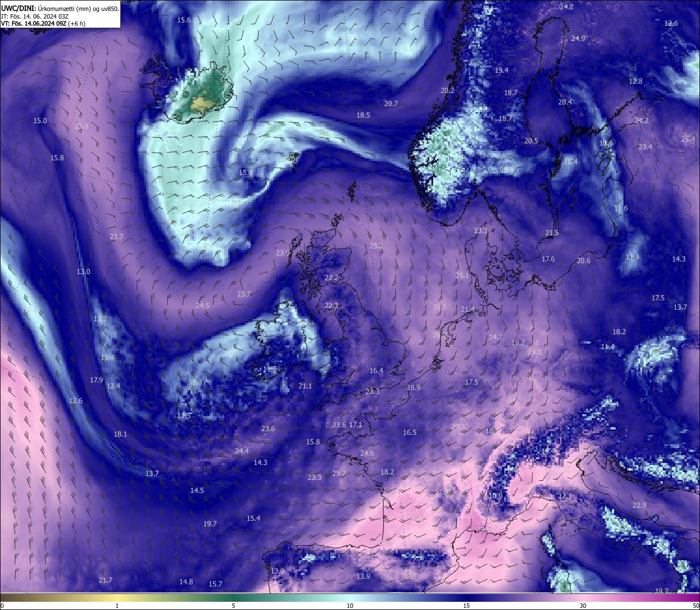Viewport: 700px width, 610px height.
Task: Click the map value '17.1'
Action: 356,425
